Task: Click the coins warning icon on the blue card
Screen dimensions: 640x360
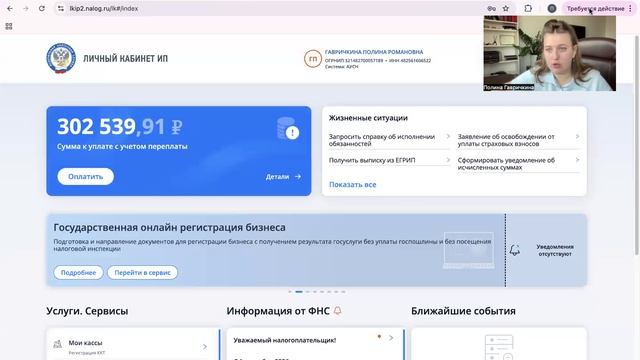Action: point(288,129)
